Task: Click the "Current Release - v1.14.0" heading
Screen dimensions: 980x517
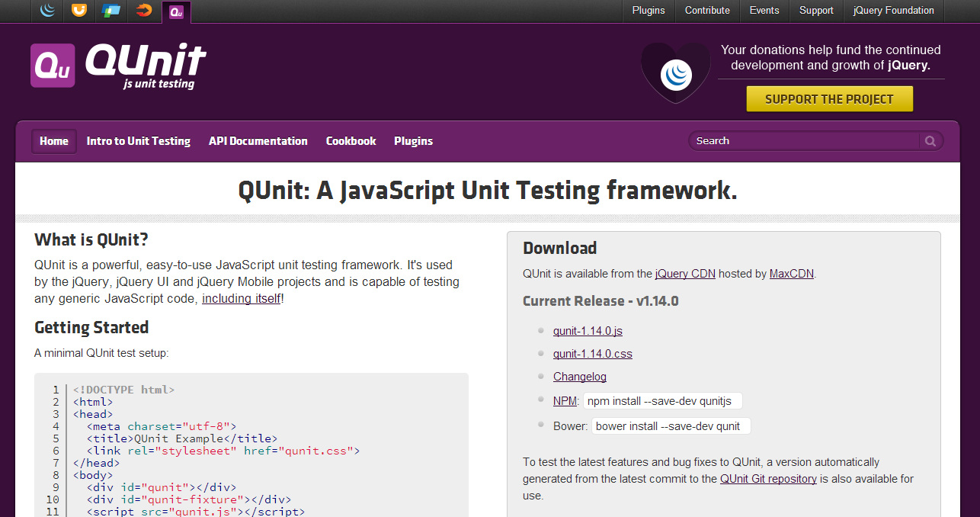Action: 600,301
